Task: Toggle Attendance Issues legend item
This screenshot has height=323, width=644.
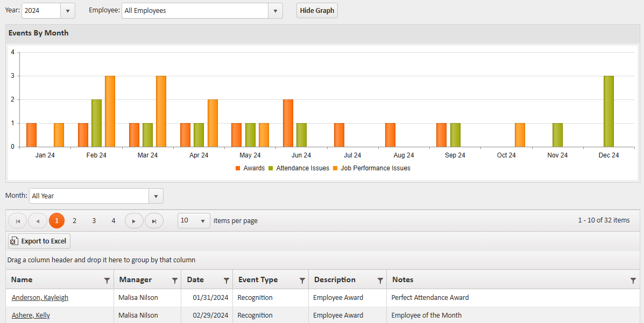Action: coord(299,168)
